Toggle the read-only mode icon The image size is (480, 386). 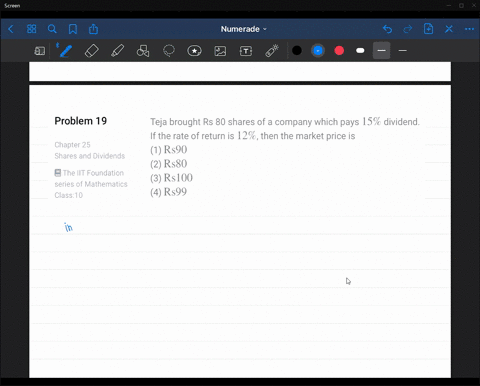40,51
